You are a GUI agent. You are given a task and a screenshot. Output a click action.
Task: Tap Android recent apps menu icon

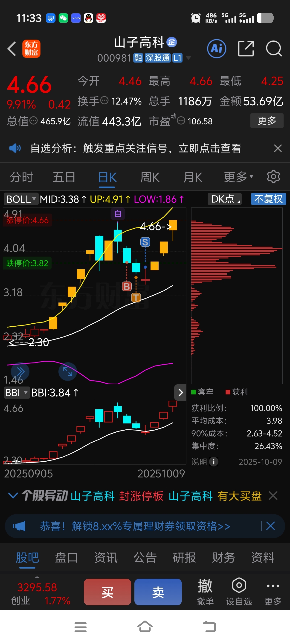(81, 627)
